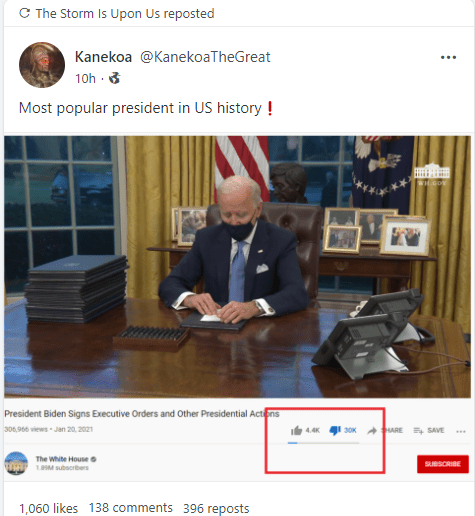Screen dimensions: 475x516
Task: Open The White House channel name link
Action: coord(62,459)
